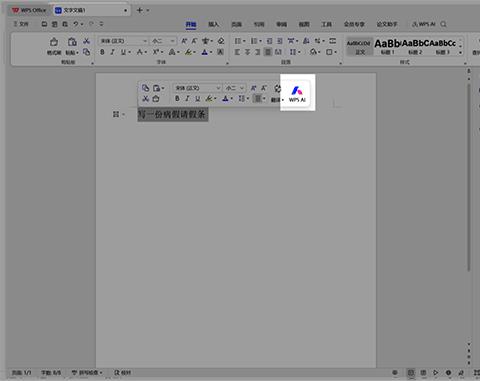480x381 pixels.
Task: Click the blue font color button in ribbon
Action: [205, 52]
